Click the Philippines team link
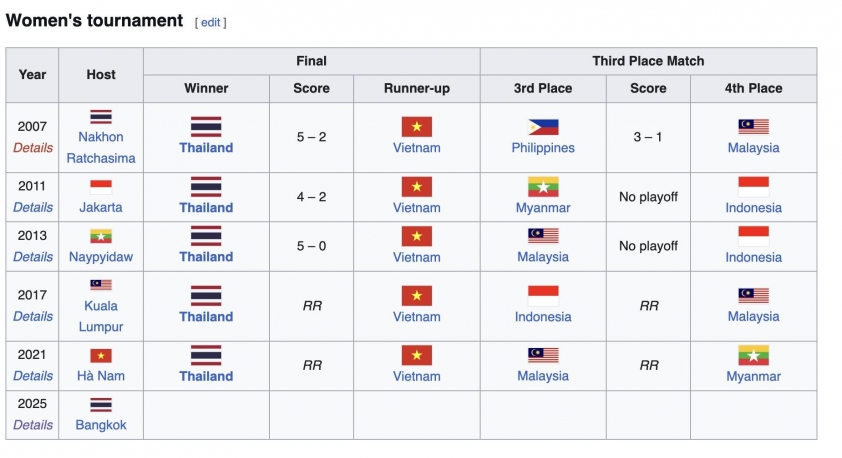Viewport: 842px width, 458px height. [543, 148]
